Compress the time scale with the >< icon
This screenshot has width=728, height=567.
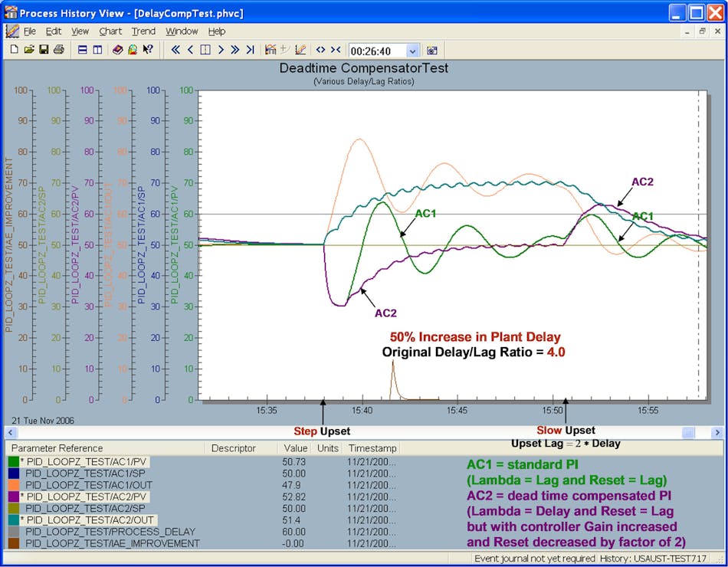pos(336,50)
